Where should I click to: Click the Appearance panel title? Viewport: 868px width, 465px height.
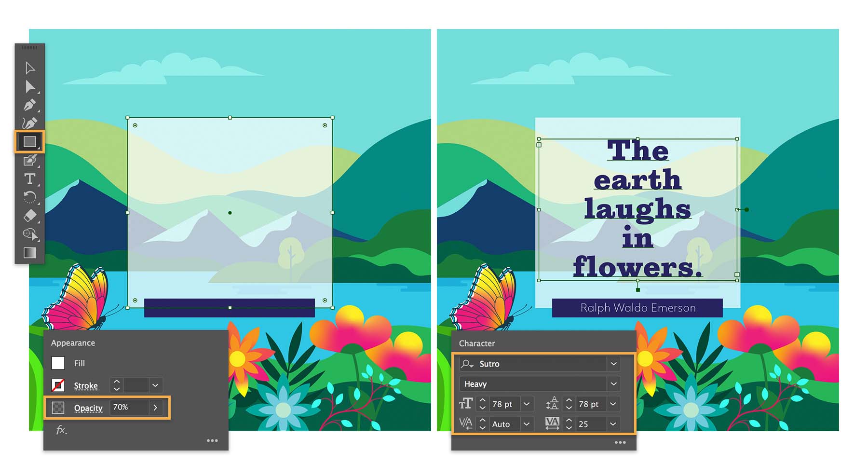click(x=73, y=343)
